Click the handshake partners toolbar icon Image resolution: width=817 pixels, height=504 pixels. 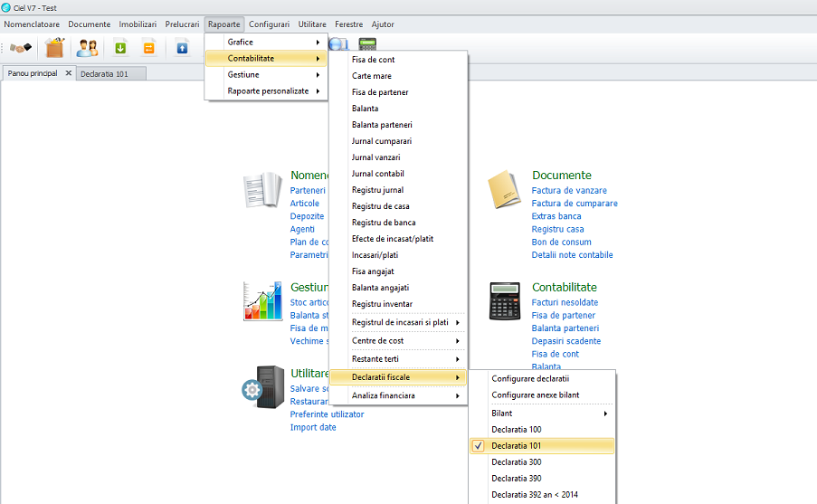[x=21, y=48]
